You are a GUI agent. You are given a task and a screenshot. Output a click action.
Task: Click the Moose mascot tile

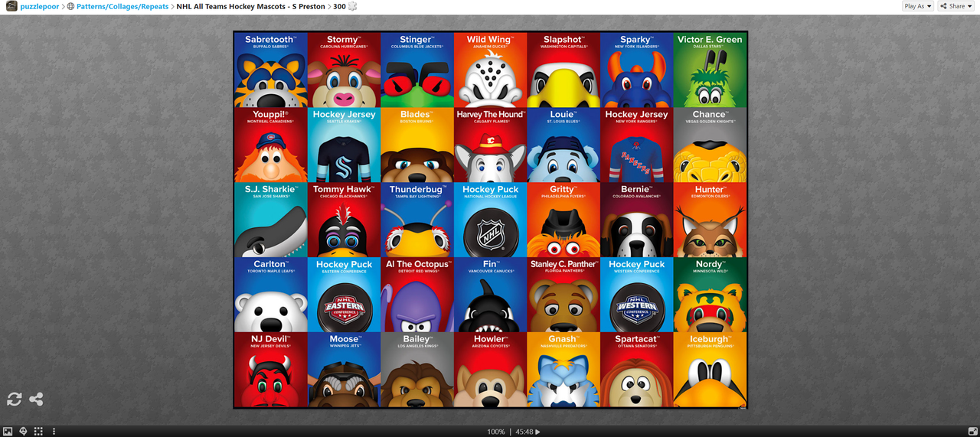click(x=344, y=370)
